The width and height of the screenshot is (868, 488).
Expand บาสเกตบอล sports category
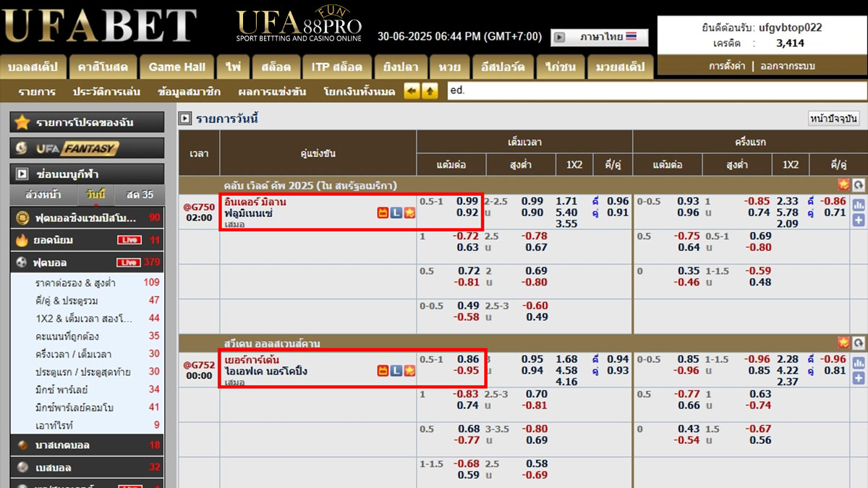(x=87, y=445)
